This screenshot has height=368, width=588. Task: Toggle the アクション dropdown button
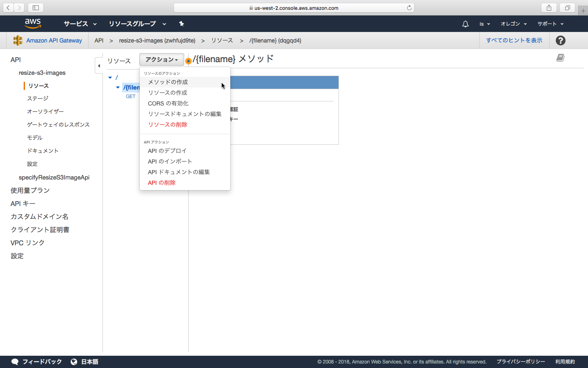click(162, 59)
